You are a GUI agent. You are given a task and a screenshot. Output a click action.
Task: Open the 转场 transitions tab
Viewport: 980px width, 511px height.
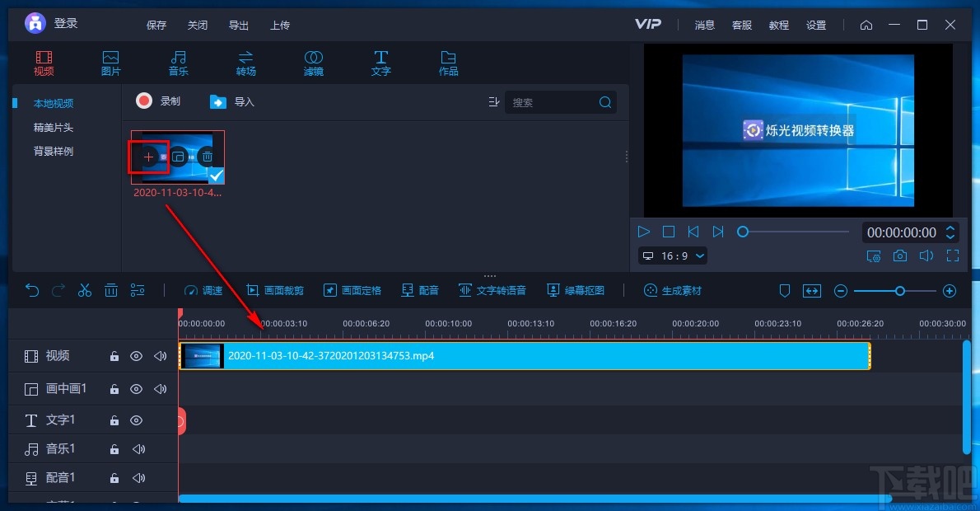click(245, 63)
